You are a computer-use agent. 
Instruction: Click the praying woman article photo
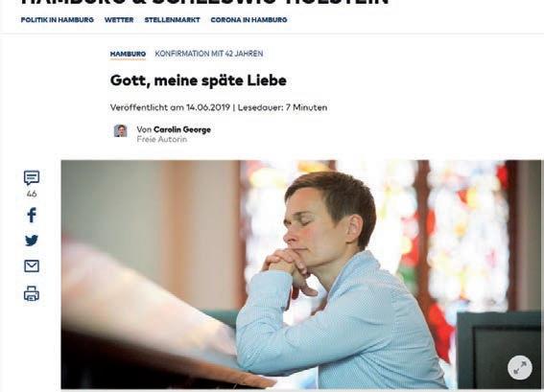(301, 274)
